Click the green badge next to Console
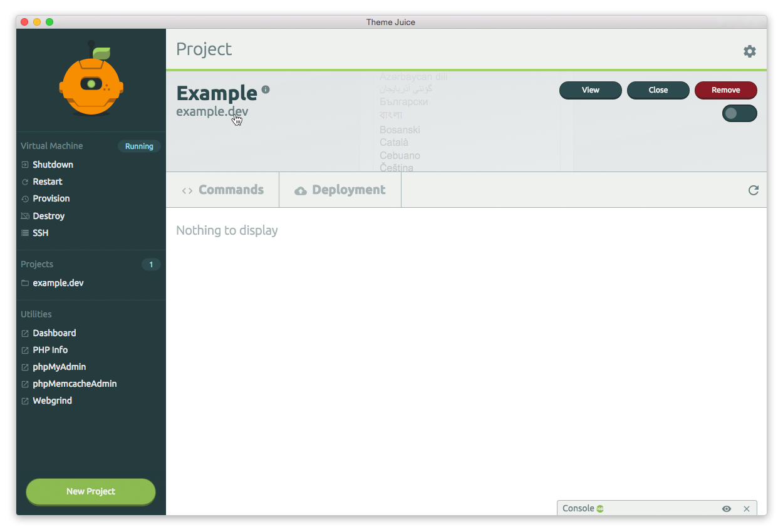 [x=600, y=509]
